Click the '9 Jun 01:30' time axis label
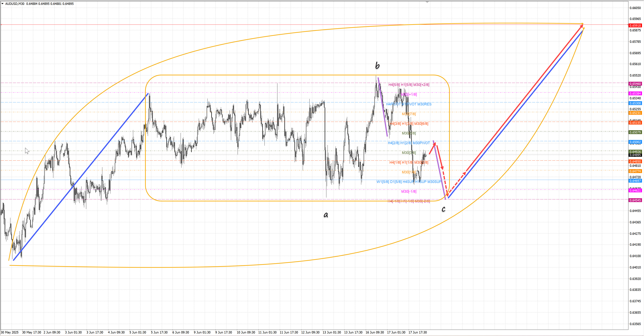The image size is (644, 336). [x=202, y=332]
